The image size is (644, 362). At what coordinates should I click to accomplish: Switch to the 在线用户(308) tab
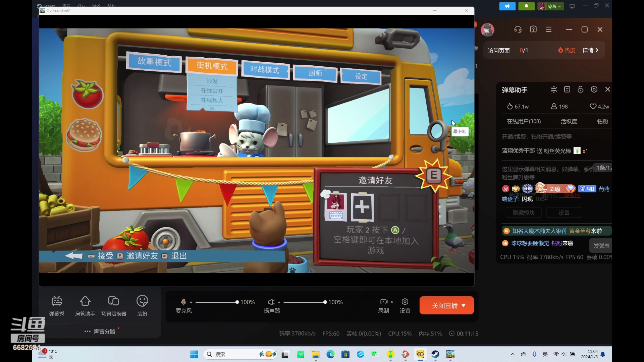pyautogui.click(x=524, y=121)
